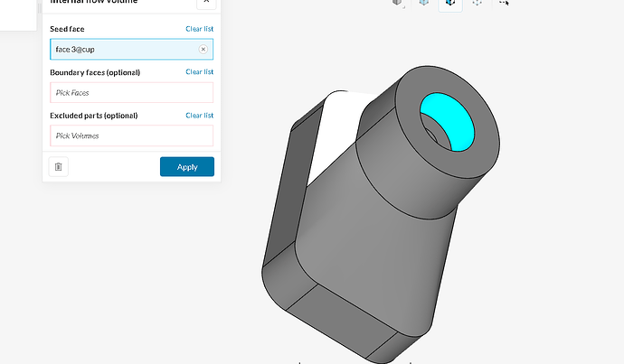Viewport: 624px width, 364px height.
Task: Clear the Boundary faces list
Action: pos(199,71)
